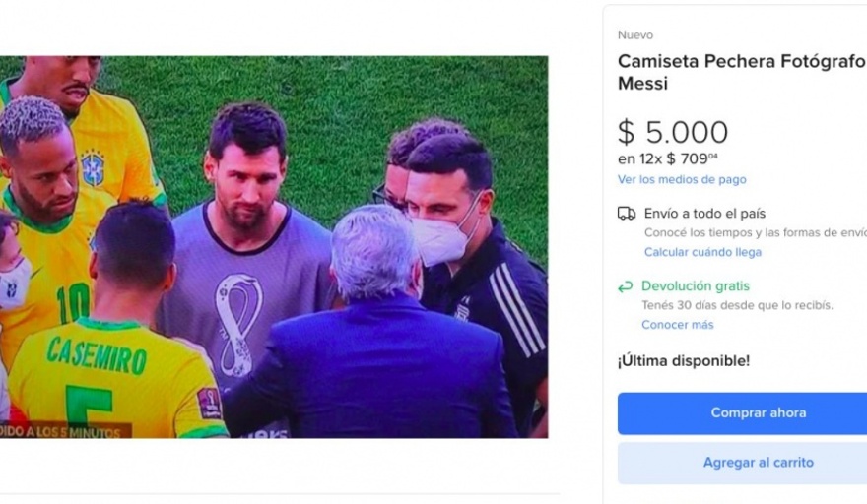The image size is (867, 504).
Task: Open Conocer más about returns
Action: [x=678, y=325]
